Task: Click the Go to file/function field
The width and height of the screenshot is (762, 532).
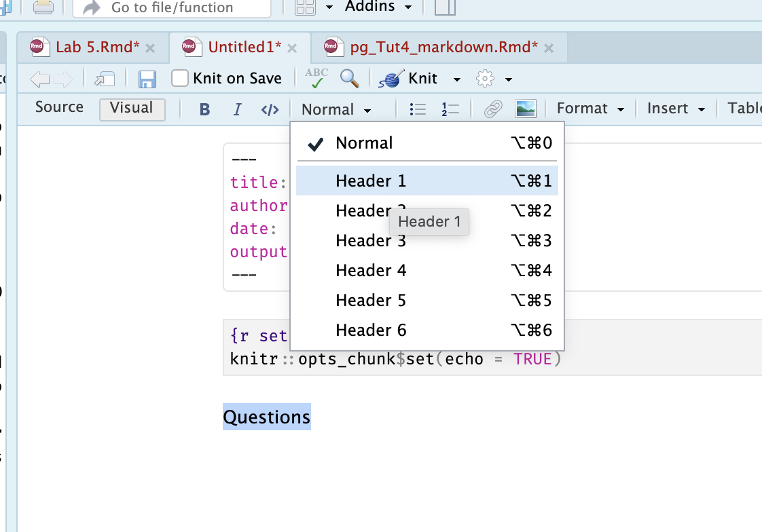Action: point(172,8)
